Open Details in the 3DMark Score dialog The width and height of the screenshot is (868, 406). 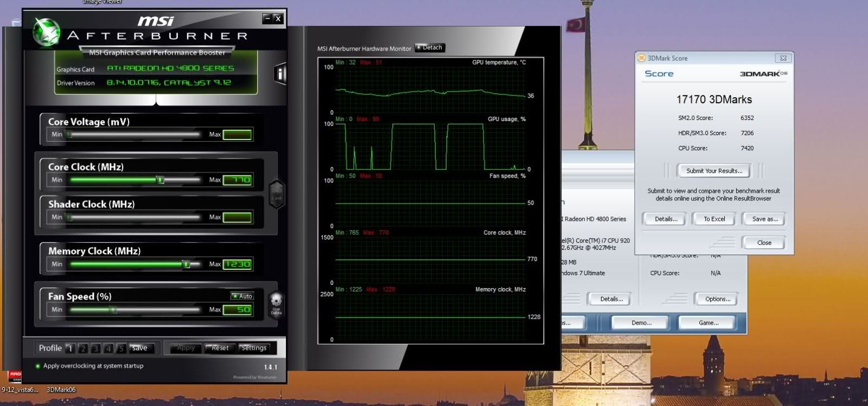click(x=666, y=219)
